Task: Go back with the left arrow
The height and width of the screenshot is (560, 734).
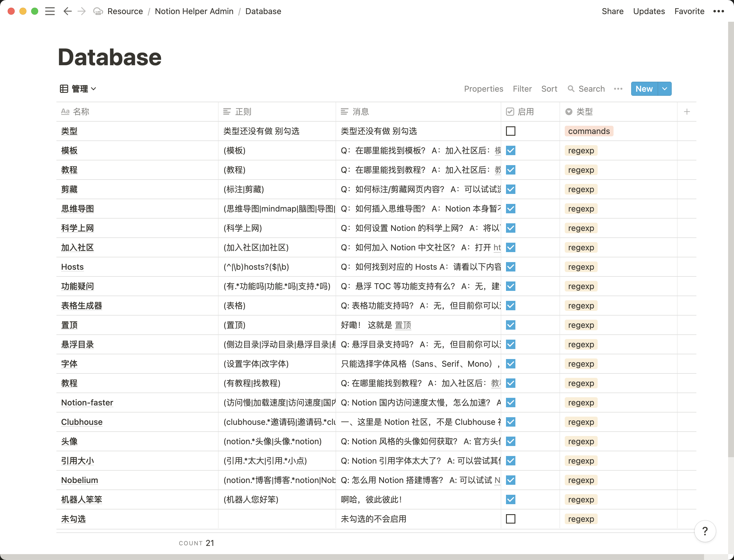Action: tap(67, 11)
